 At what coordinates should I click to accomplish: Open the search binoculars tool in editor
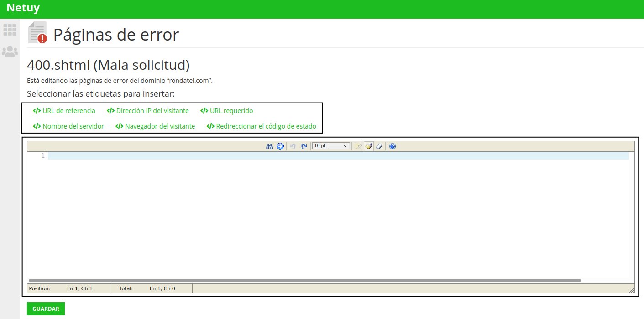coord(269,146)
